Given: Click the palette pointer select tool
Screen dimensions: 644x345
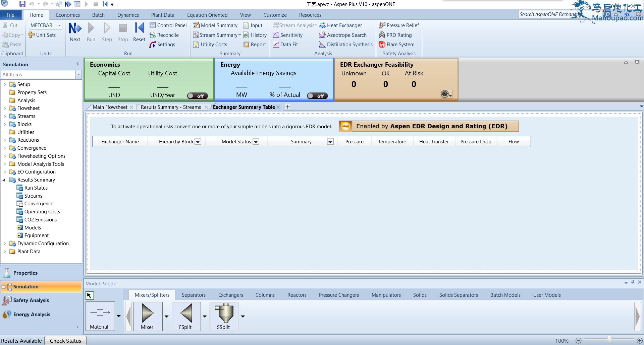Looking at the screenshot, I should [x=90, y=295].
